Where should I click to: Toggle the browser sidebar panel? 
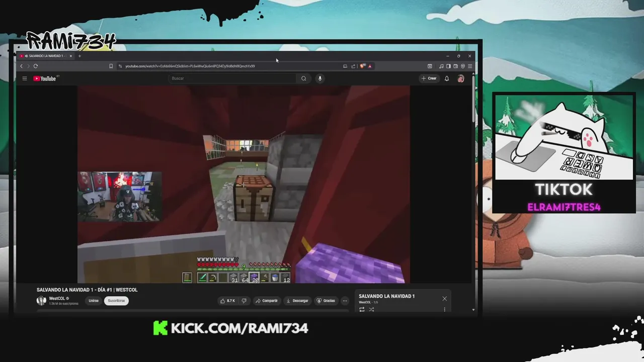pyautogui.click(x=448, y=66)
